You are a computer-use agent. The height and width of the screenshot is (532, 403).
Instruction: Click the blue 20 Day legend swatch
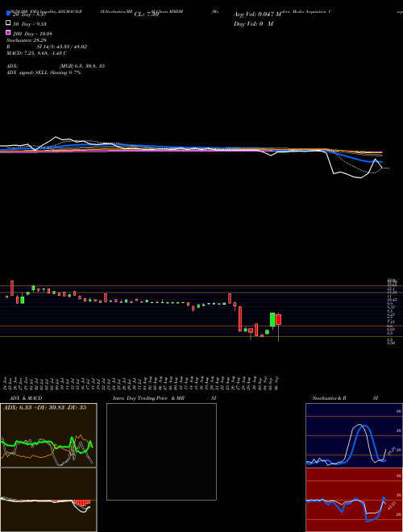(x=8, y=13)
